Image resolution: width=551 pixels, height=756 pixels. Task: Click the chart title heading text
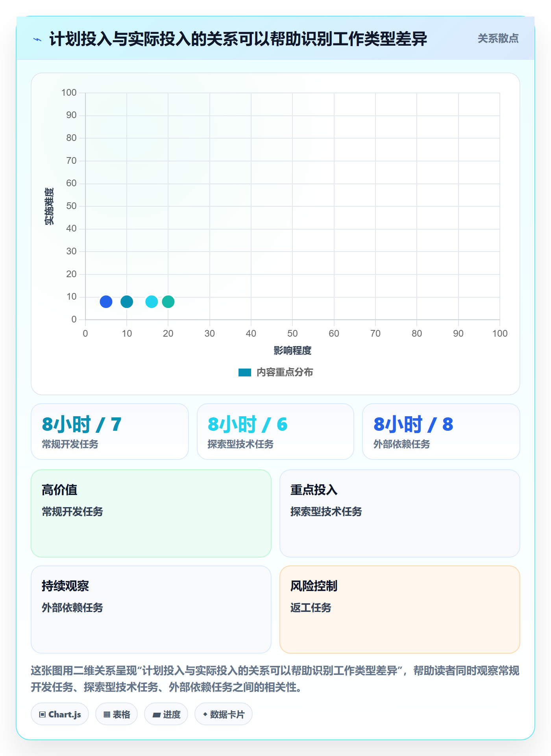[x=238, y=39]
